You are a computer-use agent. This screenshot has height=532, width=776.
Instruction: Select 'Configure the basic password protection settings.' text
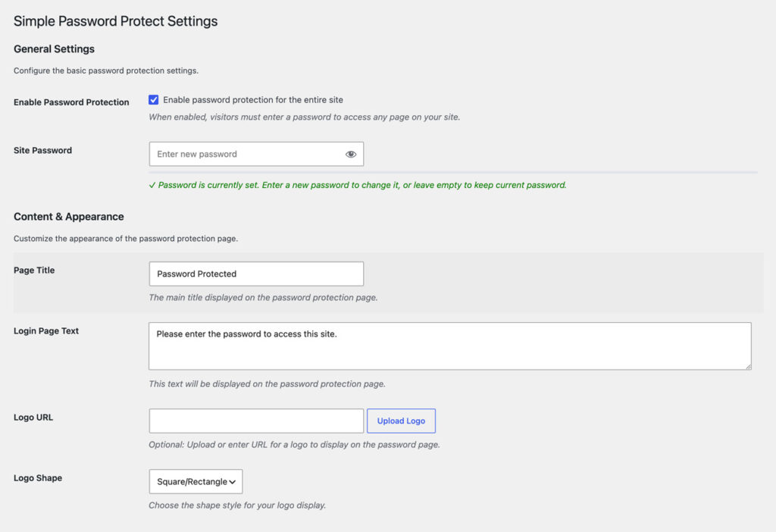[x=106, y=70]
